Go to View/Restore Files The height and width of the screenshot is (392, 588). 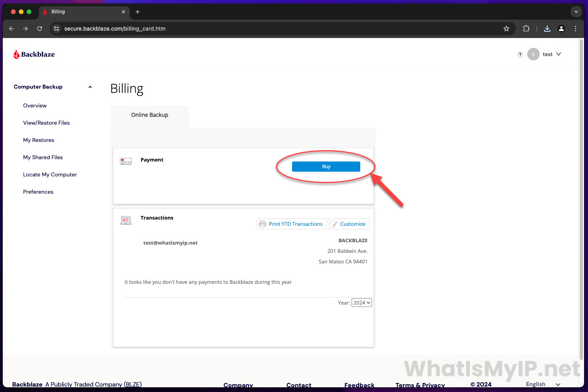click(46, 123)
